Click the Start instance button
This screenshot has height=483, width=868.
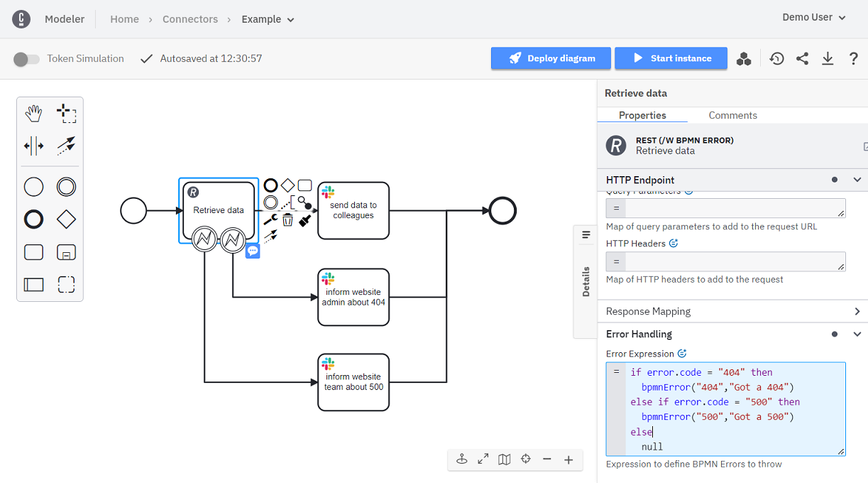click(x=671, y=58)
